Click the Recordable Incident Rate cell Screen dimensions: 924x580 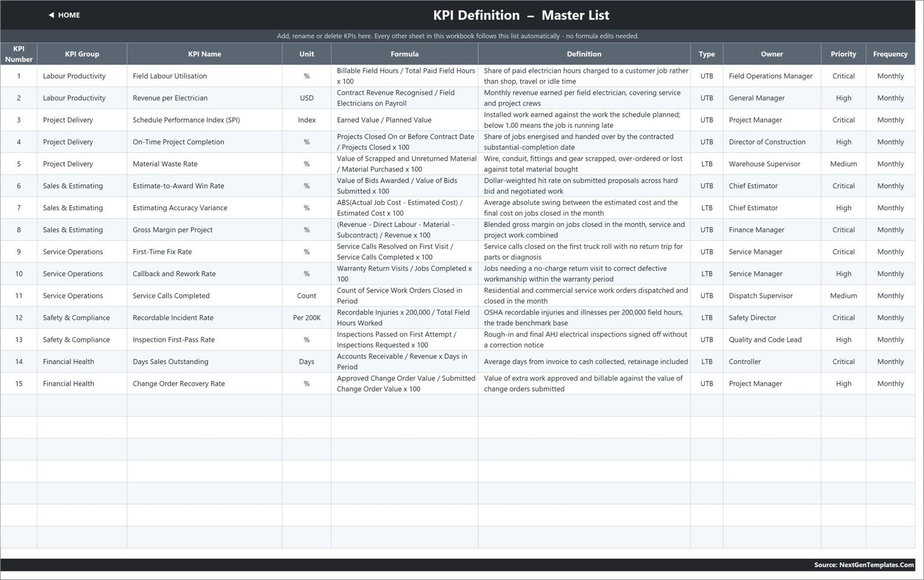[x=204, y=317]
